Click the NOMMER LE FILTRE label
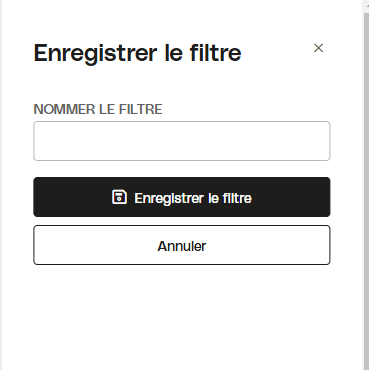 [98, 109]
